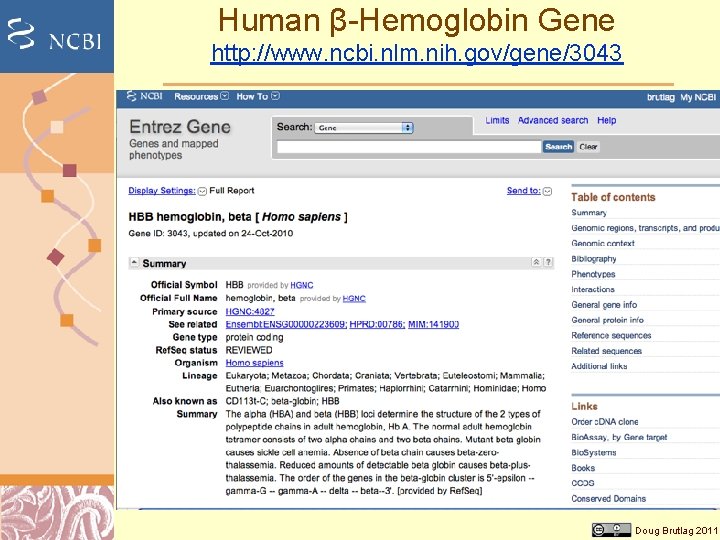The image size is (720, 540).
Task: Click the search text input field
Action: point(409,147)
